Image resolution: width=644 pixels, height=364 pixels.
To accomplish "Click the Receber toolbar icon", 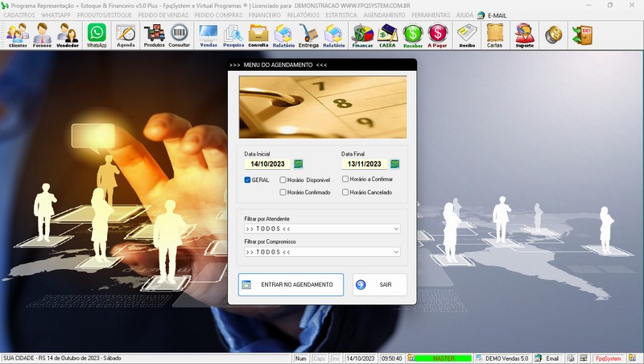I will pyautogui.click(x=413, y=35).
